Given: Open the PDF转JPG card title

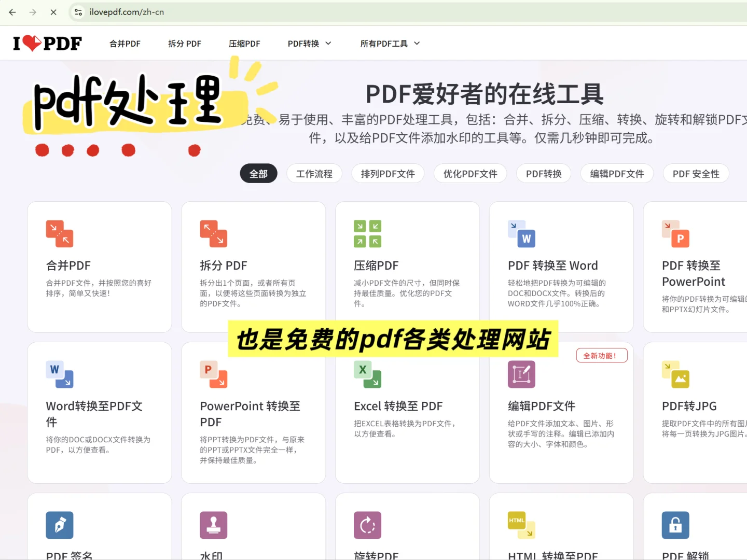Looking at the screenshot, I should 689,406.
